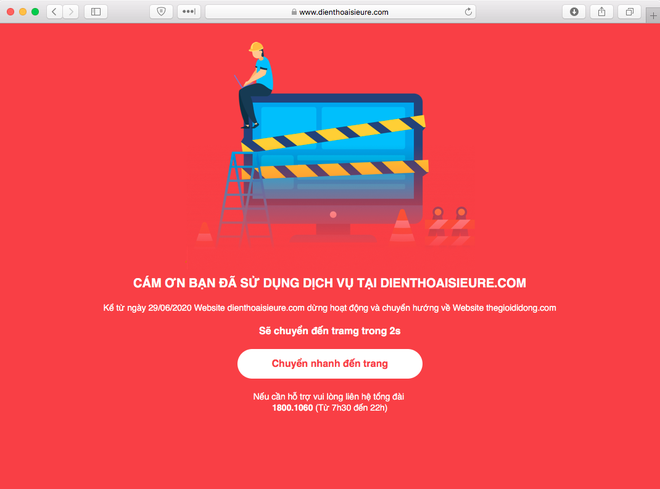Image resolution: width=660 pixels, height=489 pixels.
Task: Click the construction monitor illustration
Action: tap(333, 164)
